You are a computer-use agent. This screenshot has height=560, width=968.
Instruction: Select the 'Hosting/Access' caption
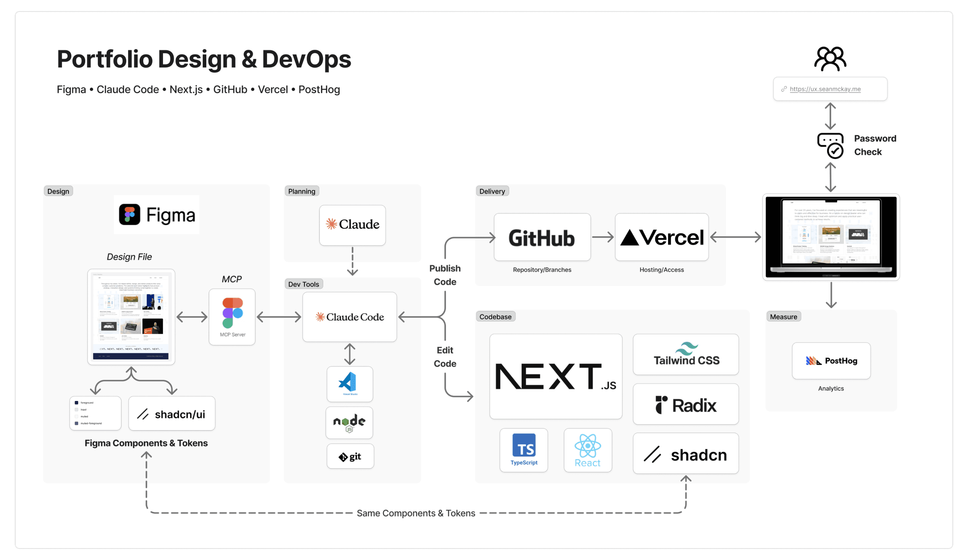pos(662,270)
